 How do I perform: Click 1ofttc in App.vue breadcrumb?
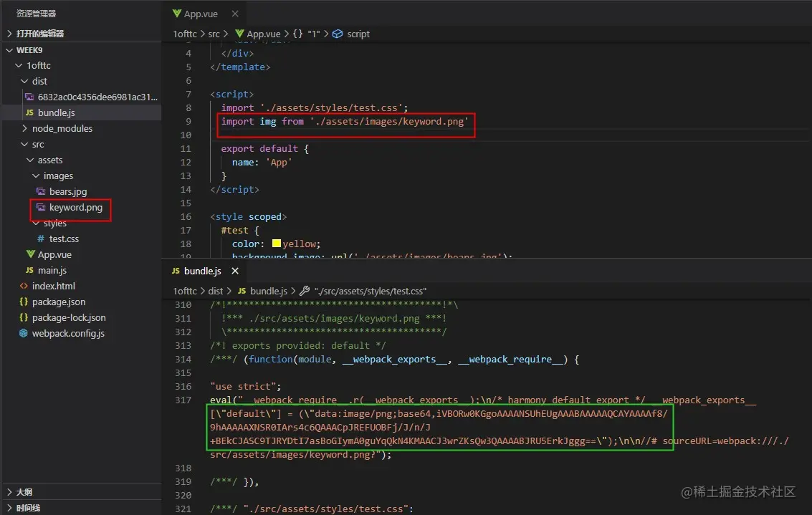pos(185,34)
